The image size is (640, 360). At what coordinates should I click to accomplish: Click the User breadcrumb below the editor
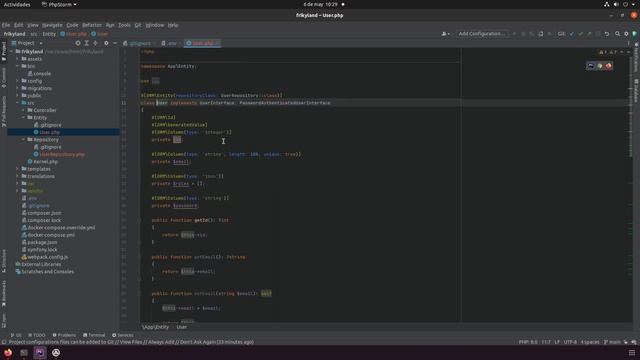[x=182, y=327]
